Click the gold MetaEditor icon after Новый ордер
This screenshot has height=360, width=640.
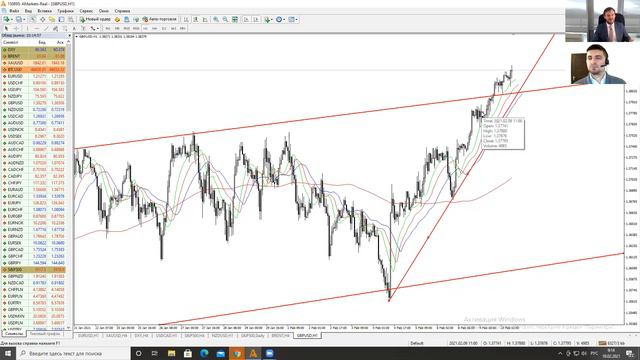(118, 19)
